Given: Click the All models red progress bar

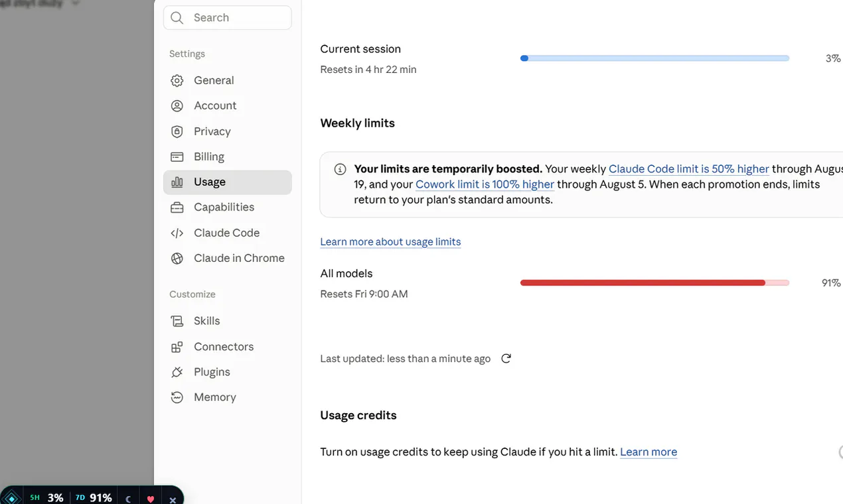Looking at the screenshot, I should [x=654, y=283].
